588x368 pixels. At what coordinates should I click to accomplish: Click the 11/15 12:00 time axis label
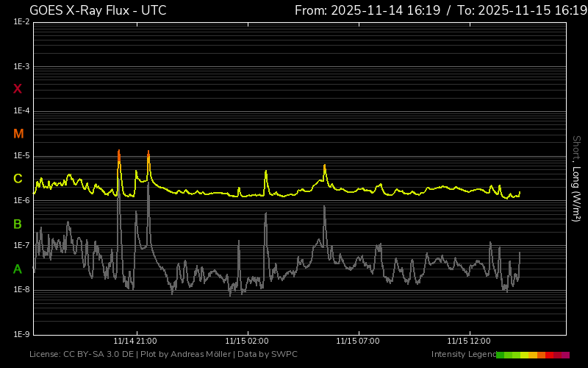click(x=468, y=341)
